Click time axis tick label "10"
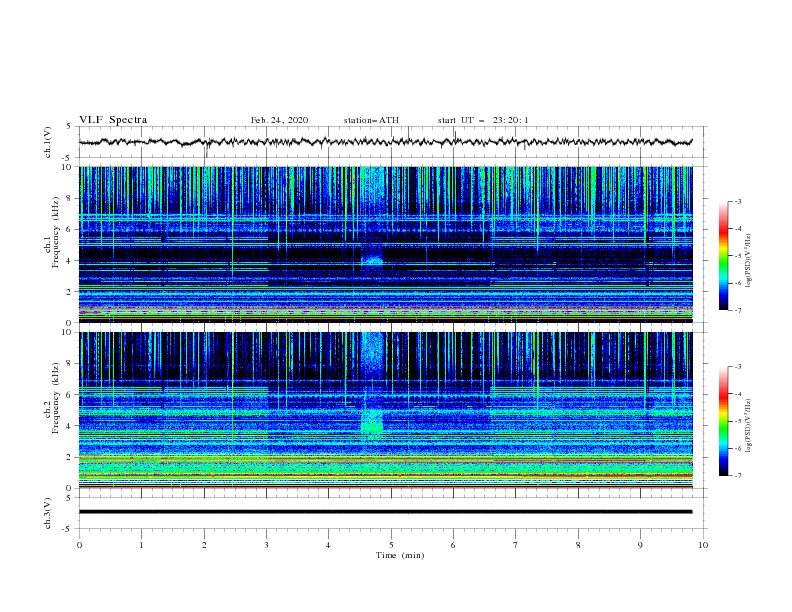Screen dimensions: 792x612 pos(703,545)
